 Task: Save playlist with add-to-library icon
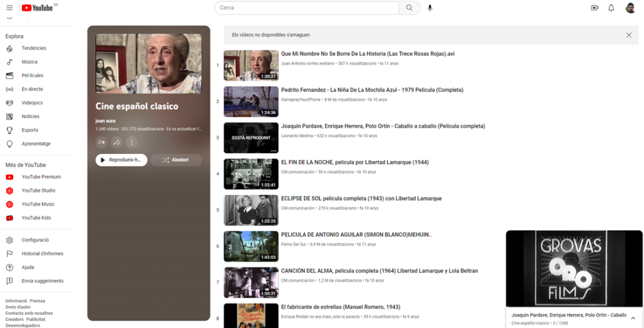(x=102, y=143)
